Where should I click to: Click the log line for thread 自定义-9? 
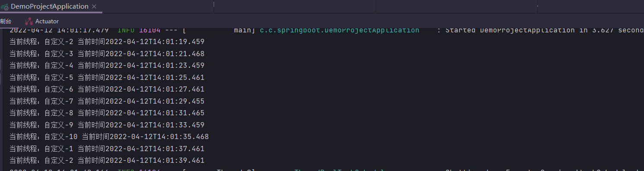click(107, 125)
